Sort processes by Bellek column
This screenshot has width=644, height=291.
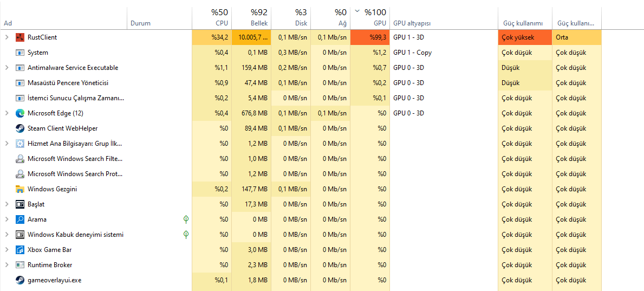coord(251,18)
